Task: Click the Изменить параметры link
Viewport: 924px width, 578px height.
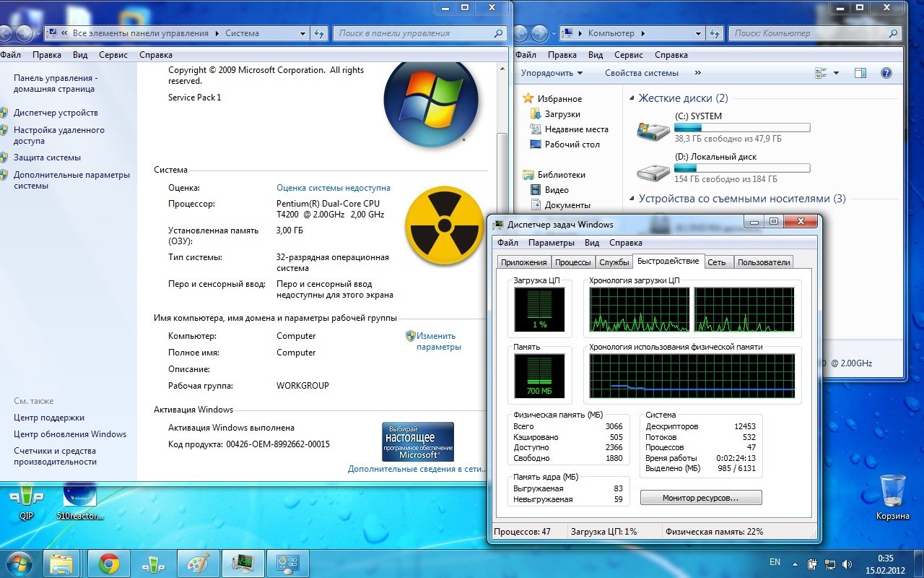Action: pos(438,341)
